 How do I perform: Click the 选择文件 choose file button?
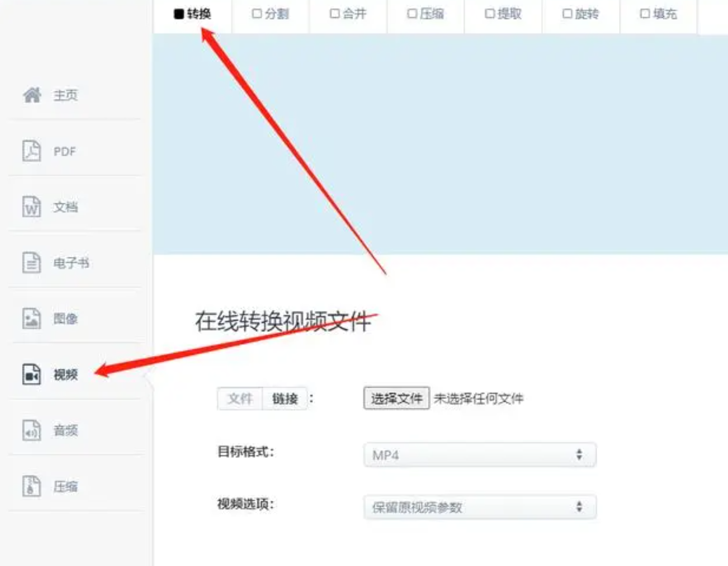click(x=397, y=398)
